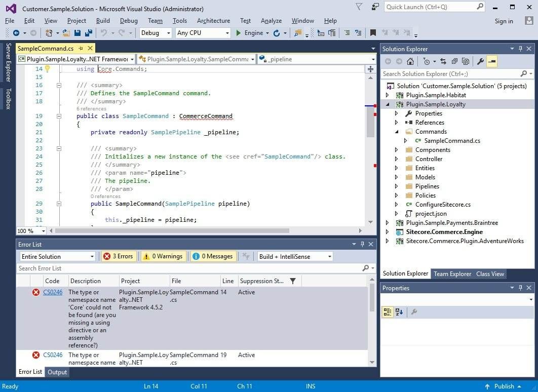Switch to the Class View tab
Screen dimensions: 538x392
click(x=490, y=273)
